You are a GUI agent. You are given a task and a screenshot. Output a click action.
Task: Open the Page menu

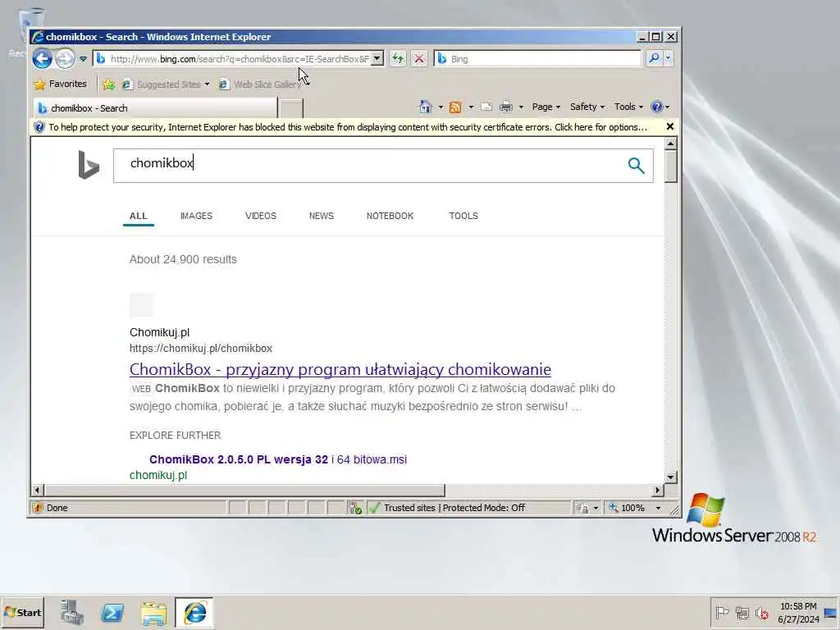pyautogui.click(x=546, y=107)
